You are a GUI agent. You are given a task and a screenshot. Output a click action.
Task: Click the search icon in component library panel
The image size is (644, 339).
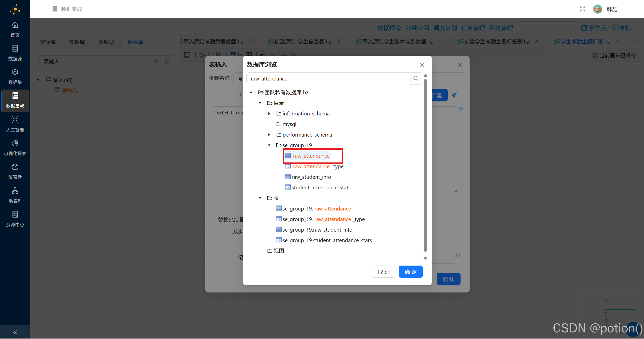pyautogui.click(x=168, y=61)
